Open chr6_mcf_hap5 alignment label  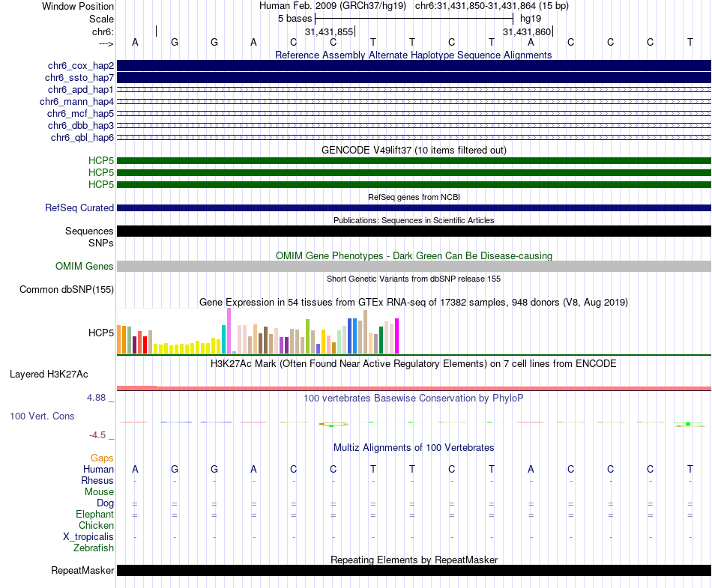80,113
